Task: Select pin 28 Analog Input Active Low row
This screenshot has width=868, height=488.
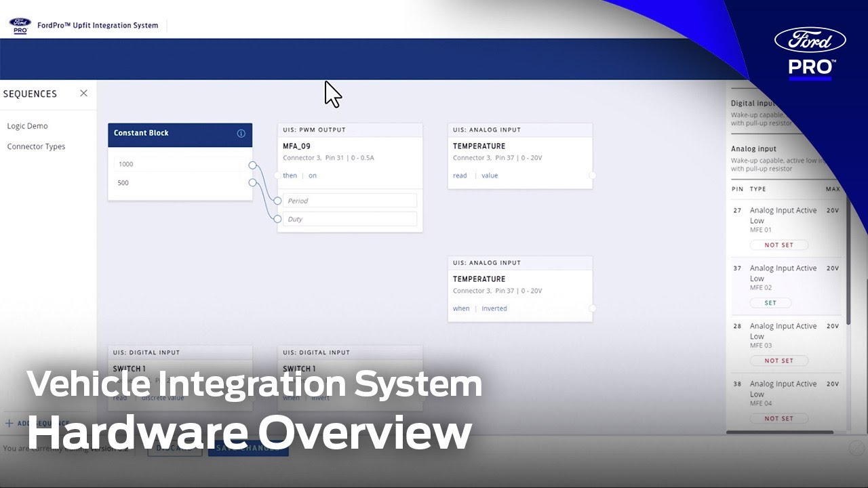Action: click(785, 343)
